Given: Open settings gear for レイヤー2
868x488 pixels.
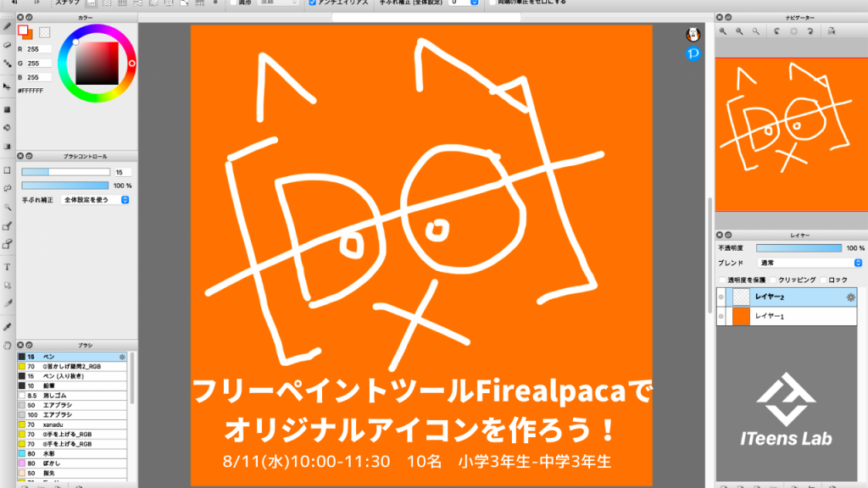Looking at the screenshot, I should point(850,297).
